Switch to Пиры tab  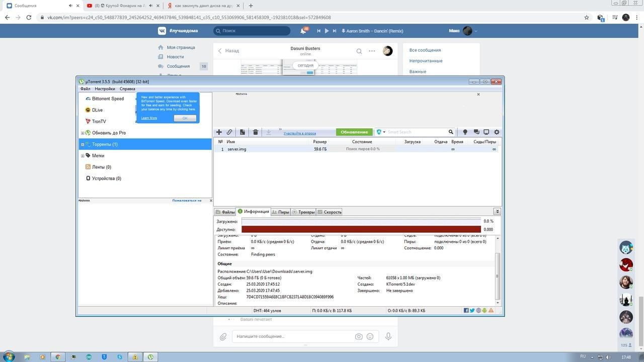coord(280,212)
